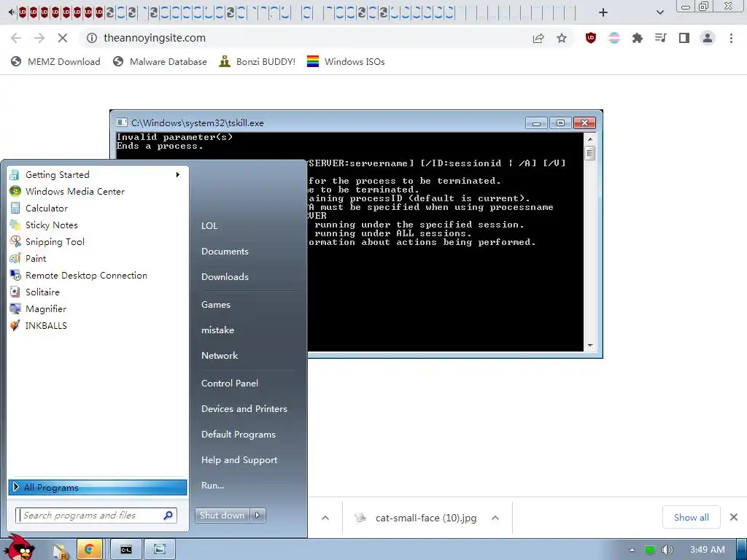Click Show all downloads
747x560 pixels.
coord(692,517)
